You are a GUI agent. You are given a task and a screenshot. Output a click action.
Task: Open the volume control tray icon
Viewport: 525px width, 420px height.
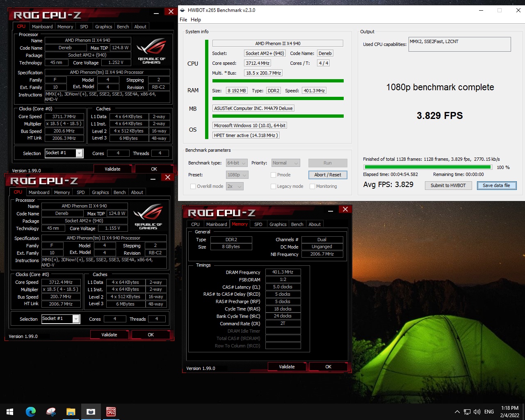tap(477, 412)
